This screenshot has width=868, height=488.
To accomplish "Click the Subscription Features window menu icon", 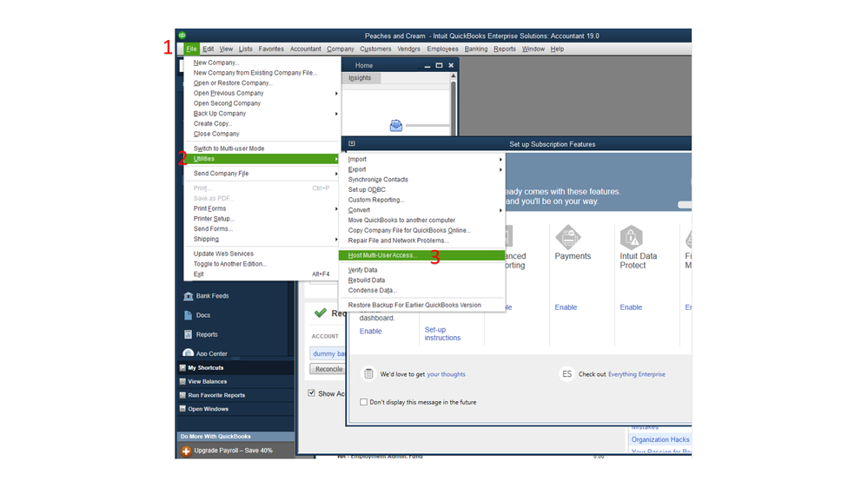I will point(352,143).
